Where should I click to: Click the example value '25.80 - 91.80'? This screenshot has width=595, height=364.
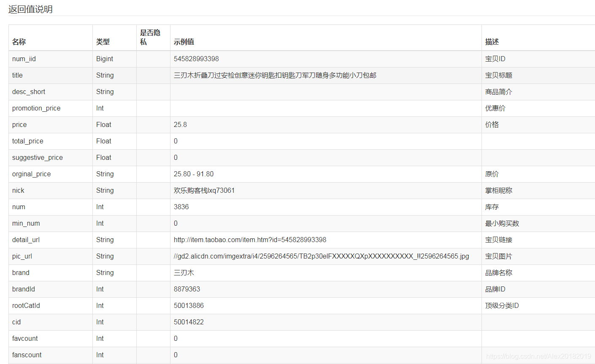coord(194,174)
